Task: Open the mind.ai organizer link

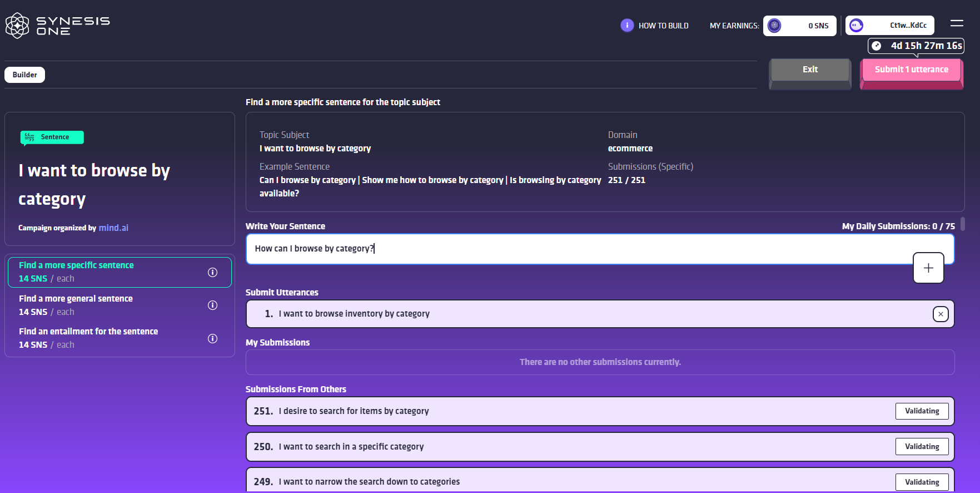Action: click(113, 228)
